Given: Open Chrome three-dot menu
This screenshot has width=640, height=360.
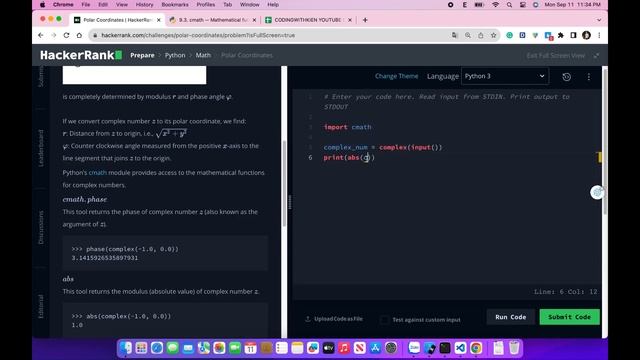Looking at the screenshot, I should coord(599,36).
